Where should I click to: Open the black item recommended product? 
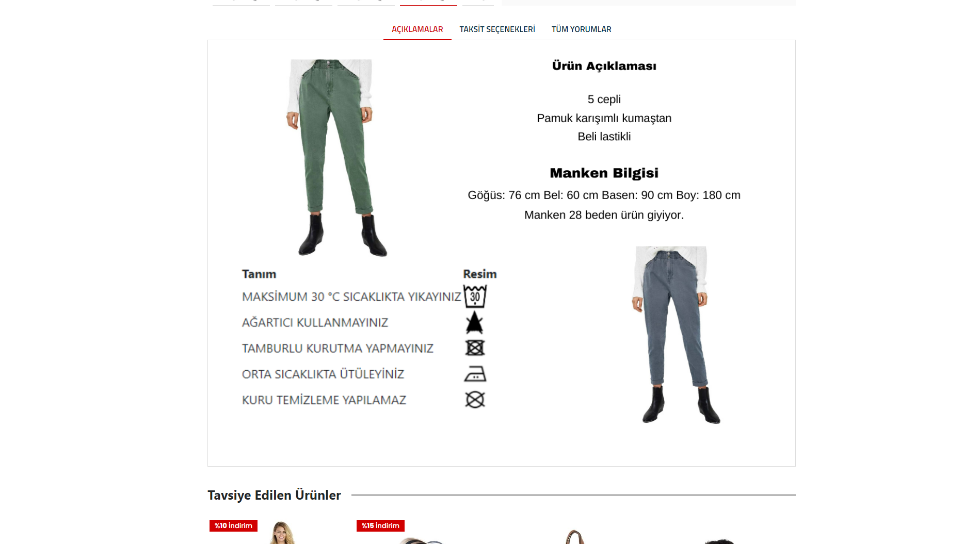720,541
